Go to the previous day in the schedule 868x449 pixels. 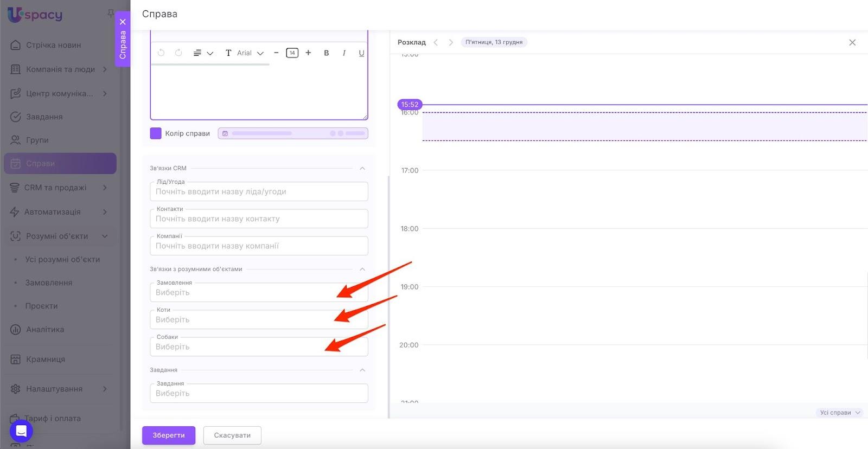coord(436,42)
